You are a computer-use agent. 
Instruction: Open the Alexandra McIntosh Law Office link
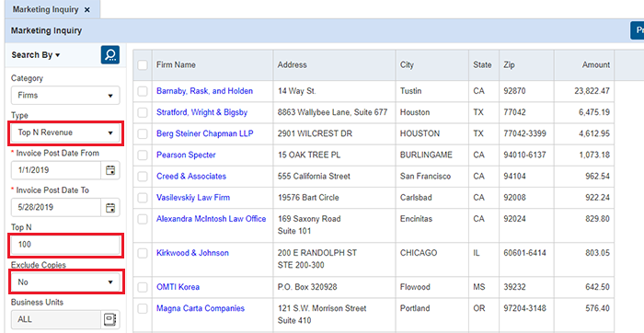coord(211,219)
